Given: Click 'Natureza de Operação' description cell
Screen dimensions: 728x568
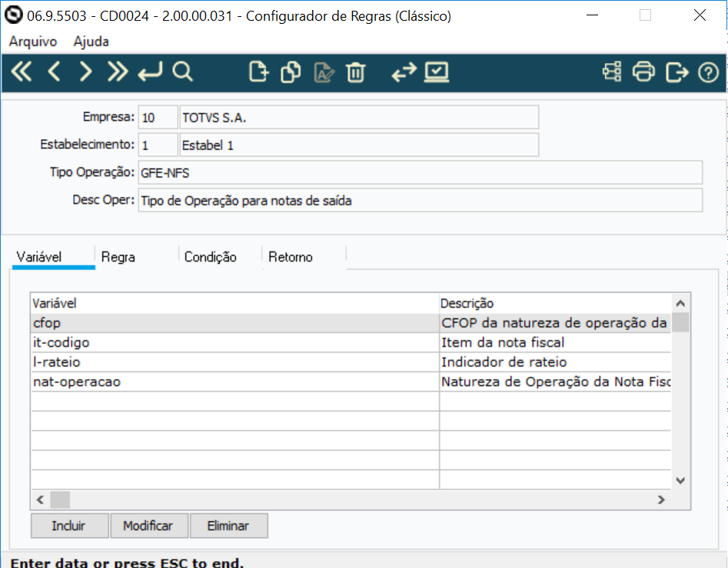Looking at the screenshot, I should coord(555,381).
